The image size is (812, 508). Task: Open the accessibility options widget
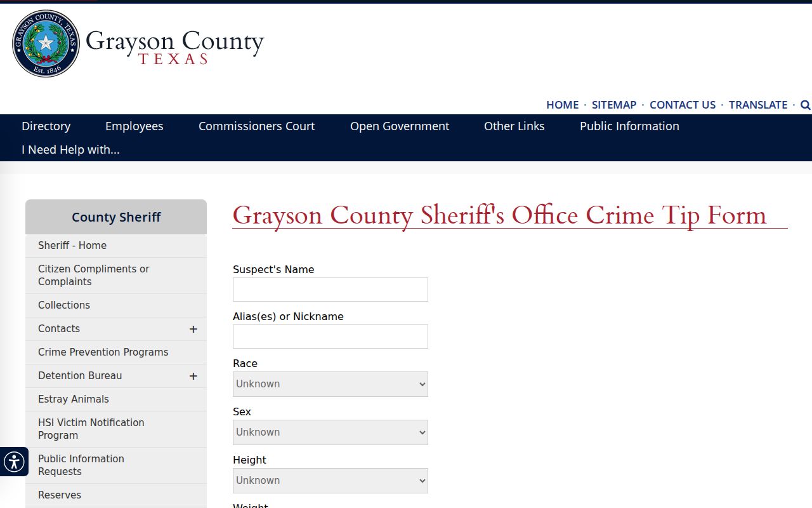[x=14, y=462]
